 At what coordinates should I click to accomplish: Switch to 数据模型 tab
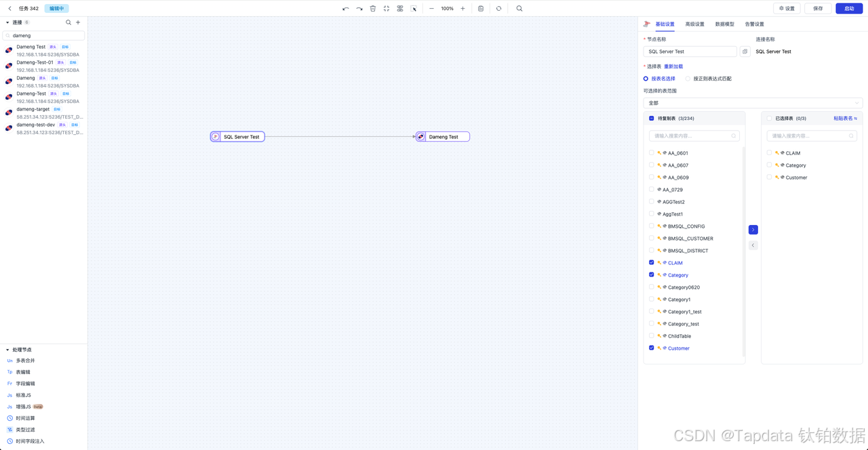click(724, 24)
